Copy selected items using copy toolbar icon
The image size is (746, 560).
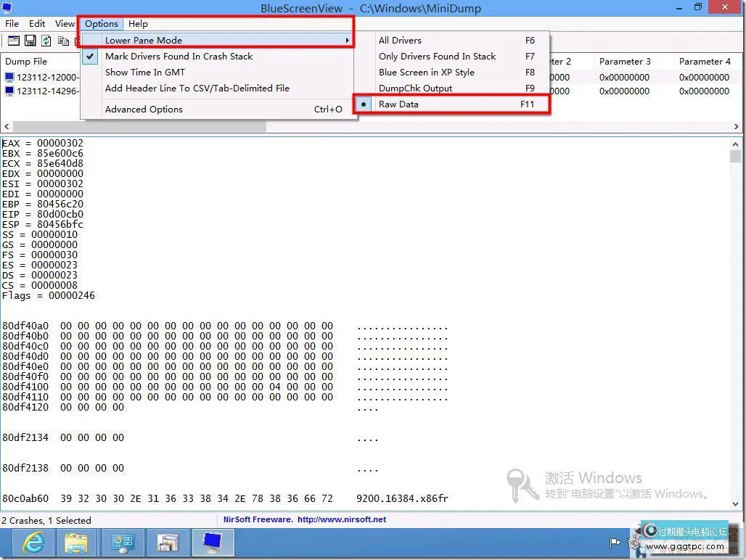point(62,41)
